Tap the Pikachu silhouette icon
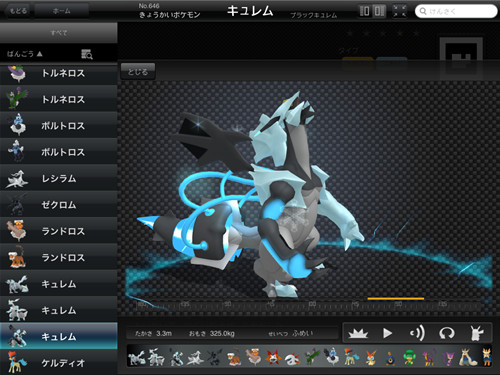 477,333
